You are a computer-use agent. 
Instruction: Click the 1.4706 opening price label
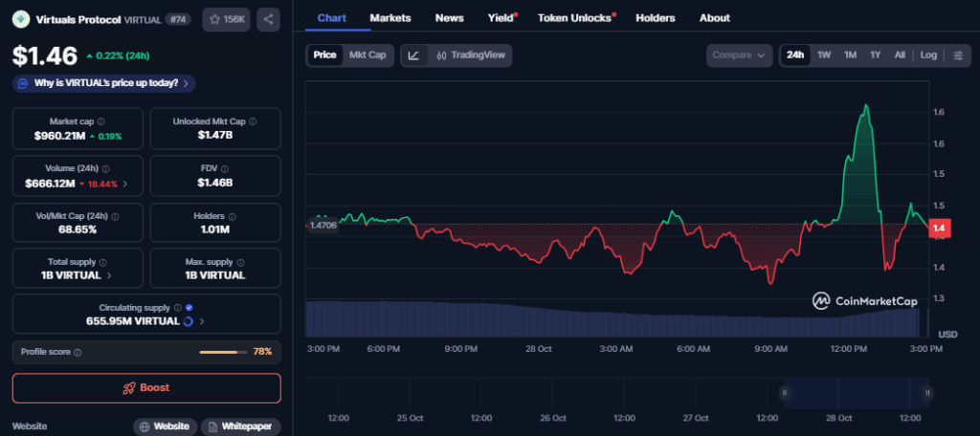click(x=323, y=226)
